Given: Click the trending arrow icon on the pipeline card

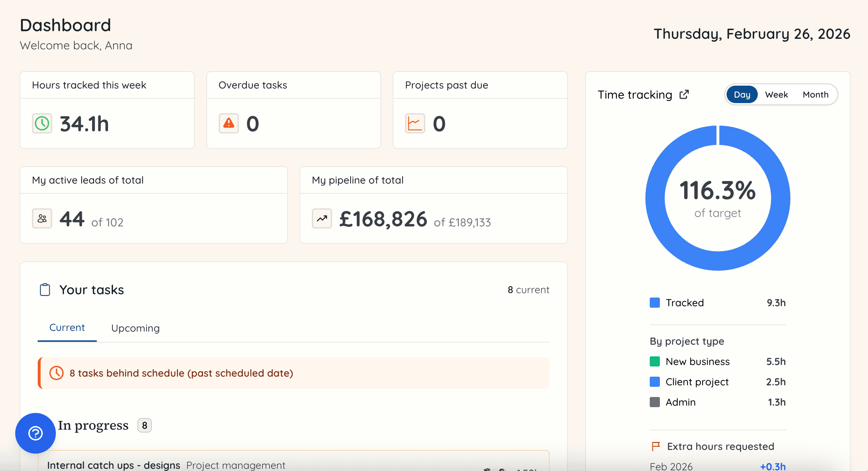Looking at the screenshot, I should (x=321, y=218).
